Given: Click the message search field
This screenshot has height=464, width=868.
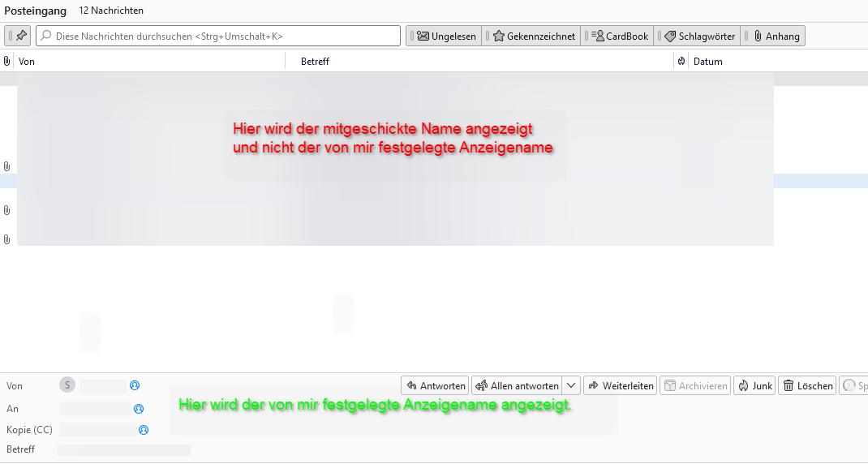Looking at the screenshot, I should click(219, 36).
